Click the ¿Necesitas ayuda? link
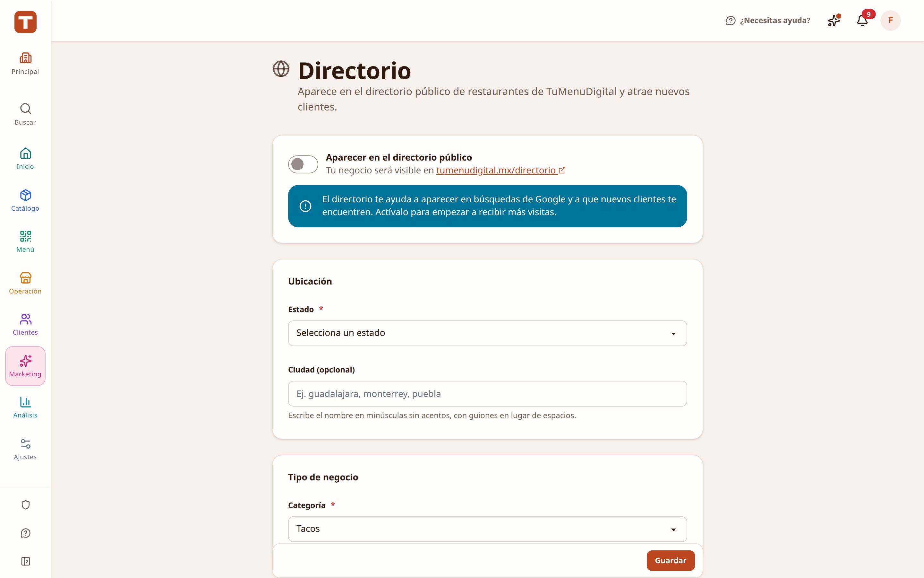924x578 pixels. coord(768,21)
